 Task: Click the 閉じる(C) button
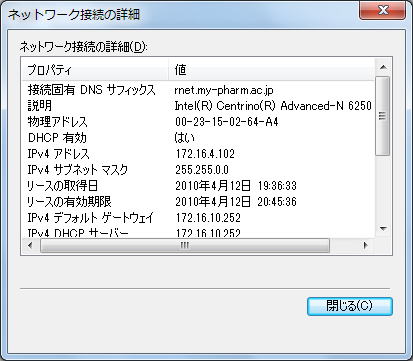350,306
